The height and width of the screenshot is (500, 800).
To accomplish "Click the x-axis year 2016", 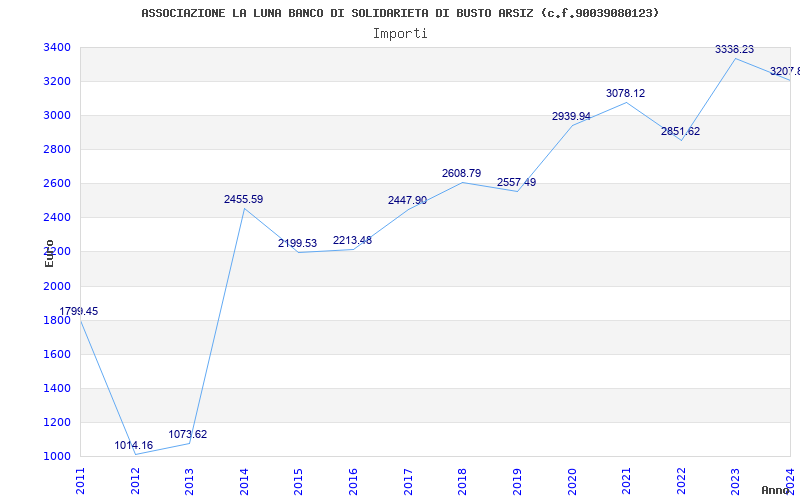I will [353, 481].
